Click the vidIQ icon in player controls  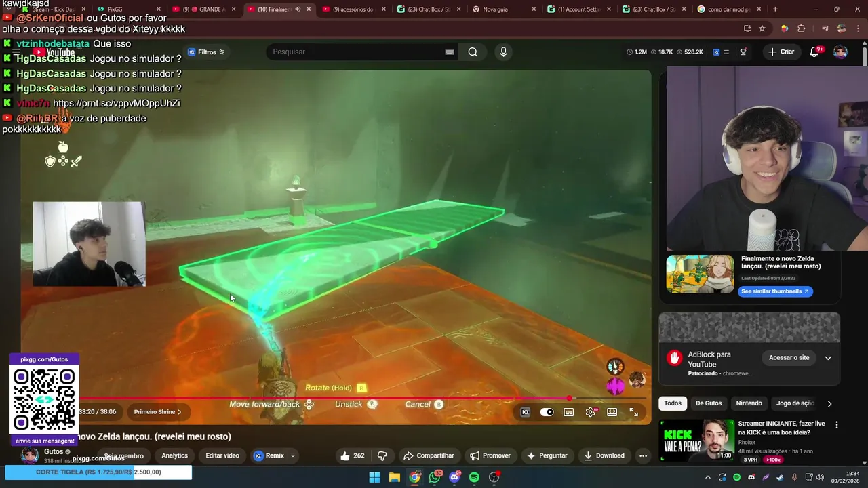[x=525, y=412]
